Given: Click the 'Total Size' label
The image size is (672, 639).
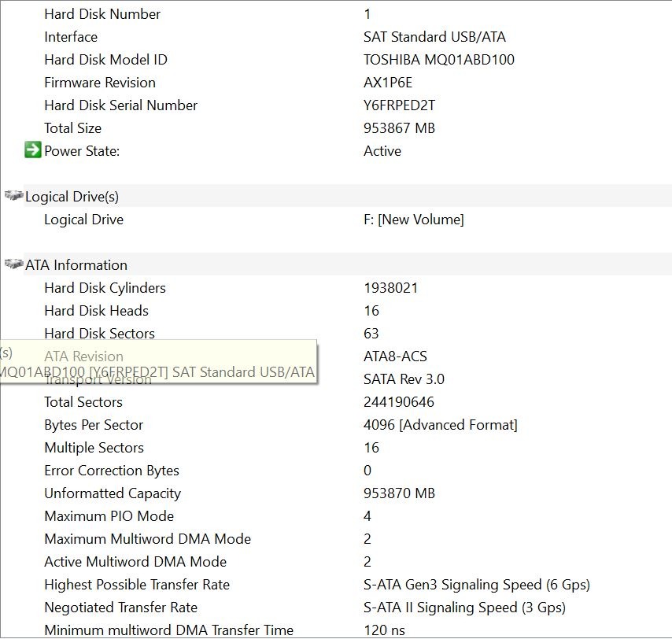Looking at the screenshot, I should [73, 128].
